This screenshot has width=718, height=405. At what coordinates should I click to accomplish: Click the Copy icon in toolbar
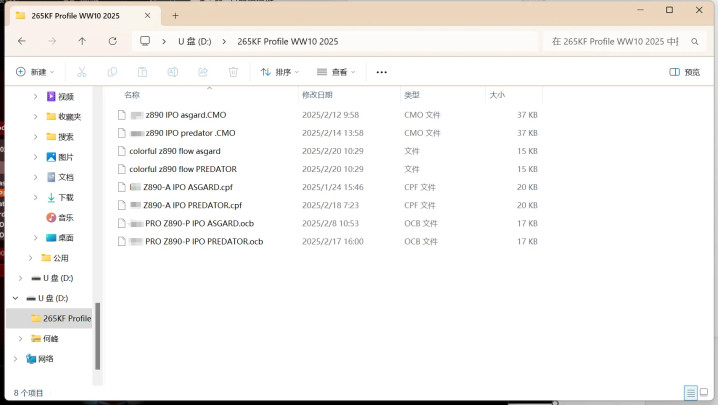(112, 72)
